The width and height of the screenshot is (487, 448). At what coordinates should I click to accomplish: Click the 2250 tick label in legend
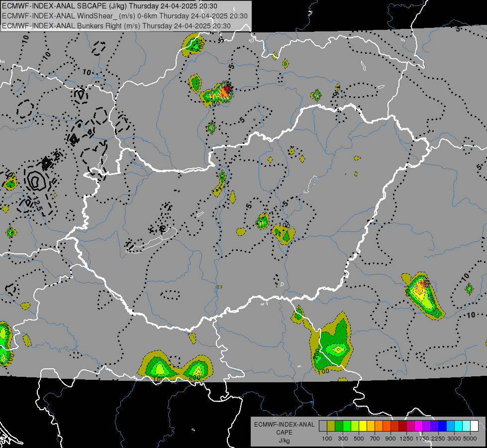pos(438,439)
